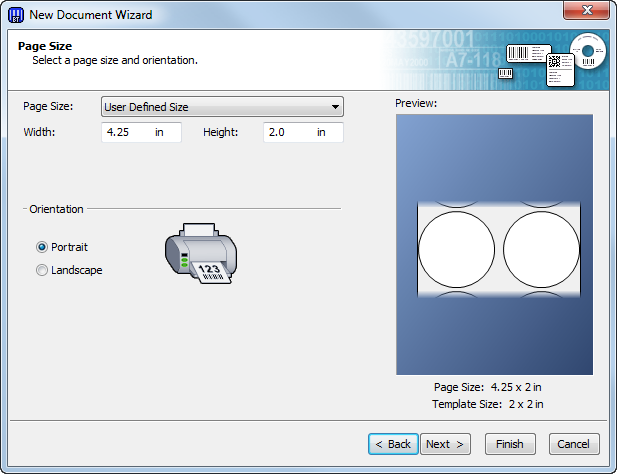Click the printer orientation illustration icon
The width and height of the screenshot is (617, 474).
201,253
